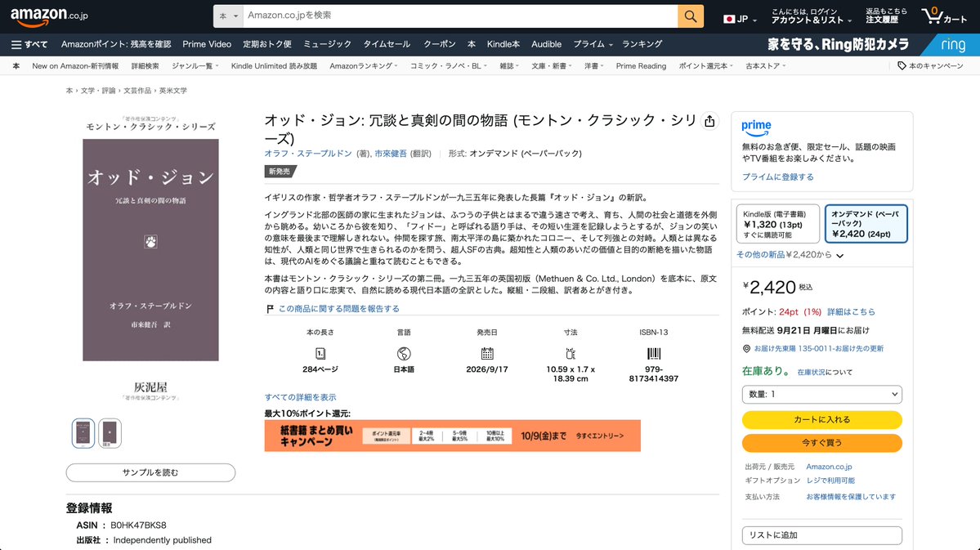Click the prime logo in sidebar
Viewport: 980px width, 550px height.
[756, 128]
